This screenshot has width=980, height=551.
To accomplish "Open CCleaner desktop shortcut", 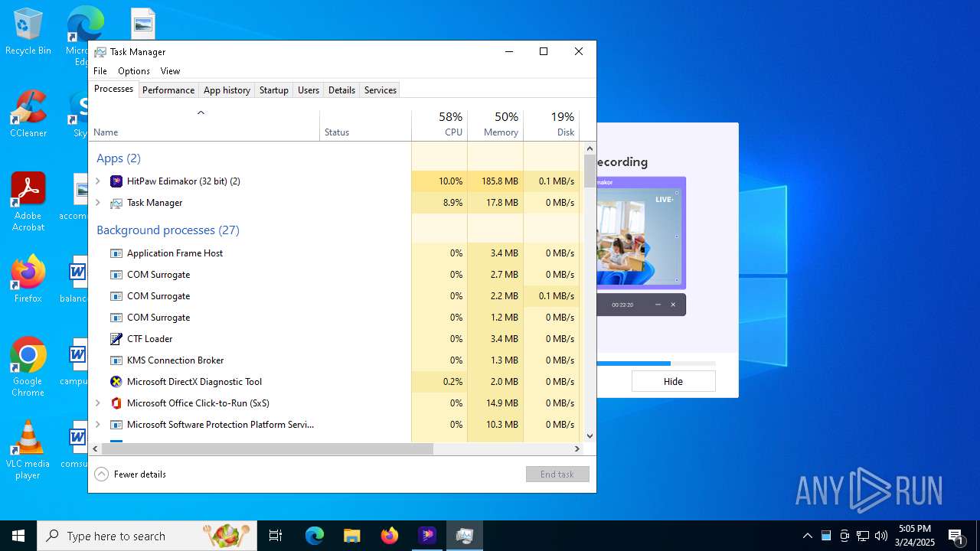I will pyautogui.click(x=28, y=114).
